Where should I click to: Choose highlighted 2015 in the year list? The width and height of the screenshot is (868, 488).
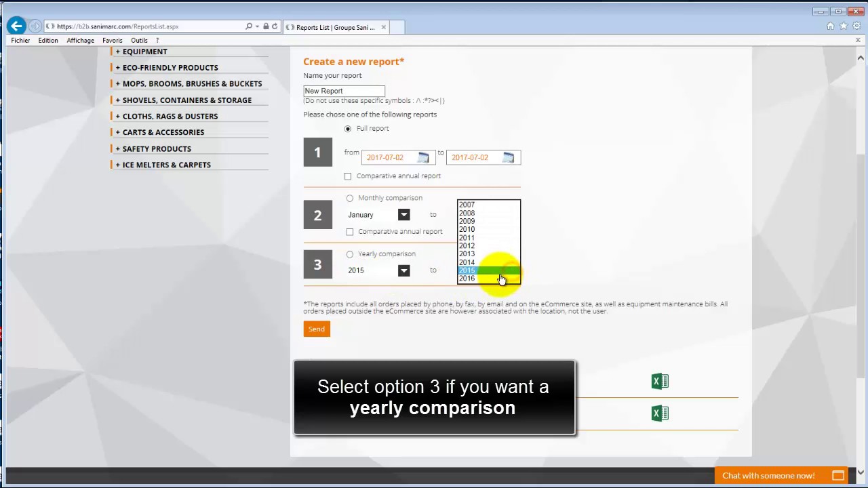click(489, 270)
